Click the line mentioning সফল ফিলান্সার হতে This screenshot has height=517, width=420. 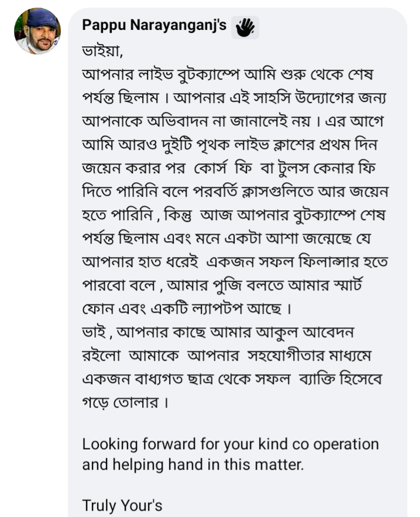(x=235, y=262)
